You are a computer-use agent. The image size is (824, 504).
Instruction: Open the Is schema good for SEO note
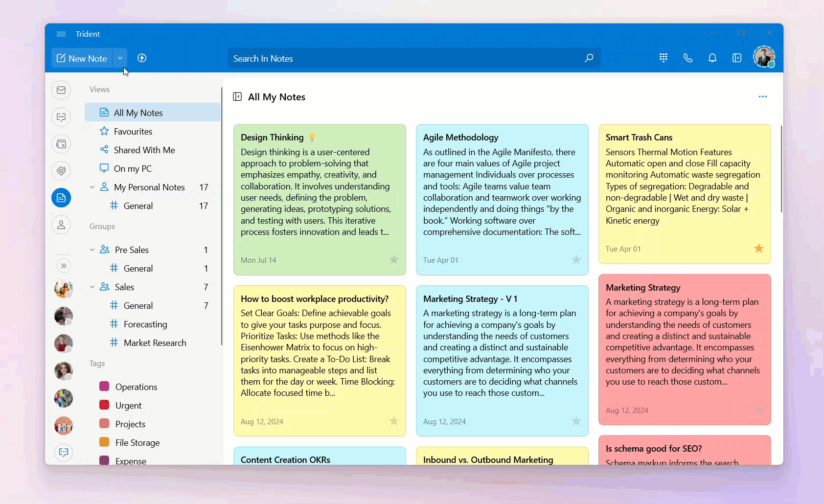685,450
